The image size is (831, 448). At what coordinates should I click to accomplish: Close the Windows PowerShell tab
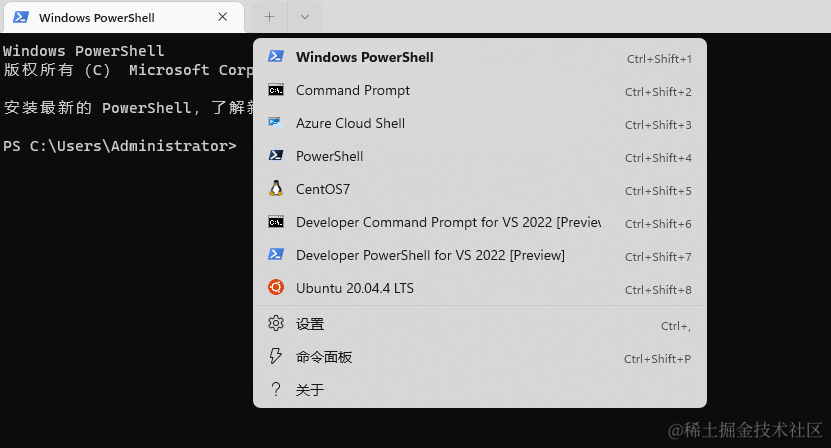[223, 17]
